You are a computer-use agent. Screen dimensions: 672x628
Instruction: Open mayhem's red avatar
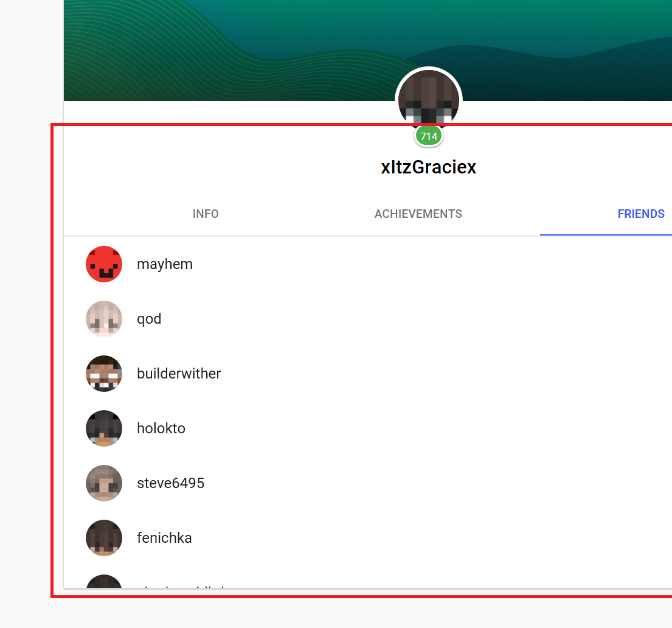pos(104,264)
